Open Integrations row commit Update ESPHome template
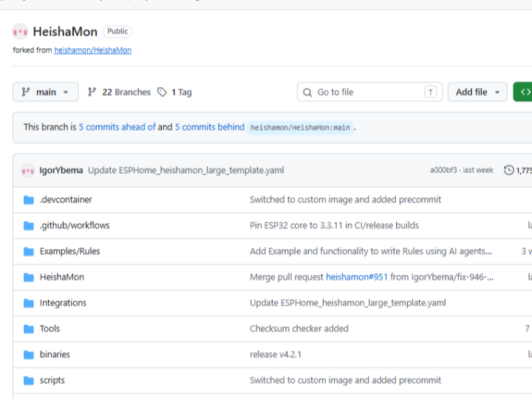The height and width of the screenshot is (399, 532). coord(348,303)
